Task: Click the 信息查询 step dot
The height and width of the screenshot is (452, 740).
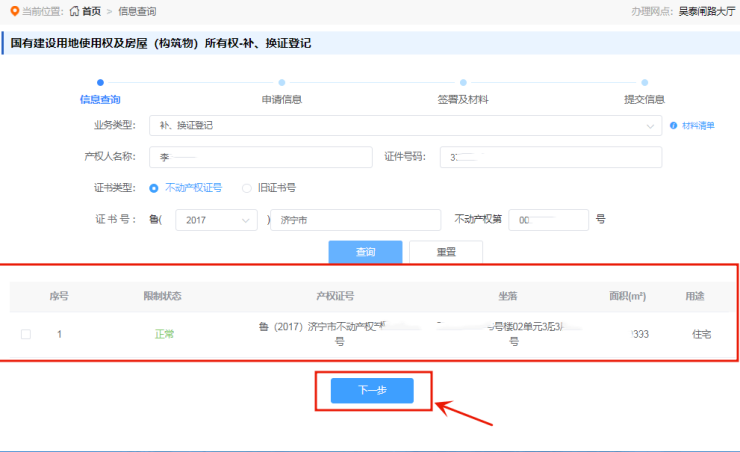Action: point(100,83)
